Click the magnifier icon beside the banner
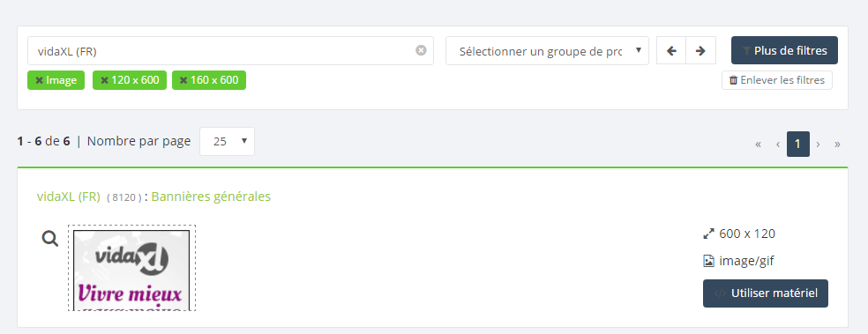Screen dimensions: 868x334 click(50, 238)
